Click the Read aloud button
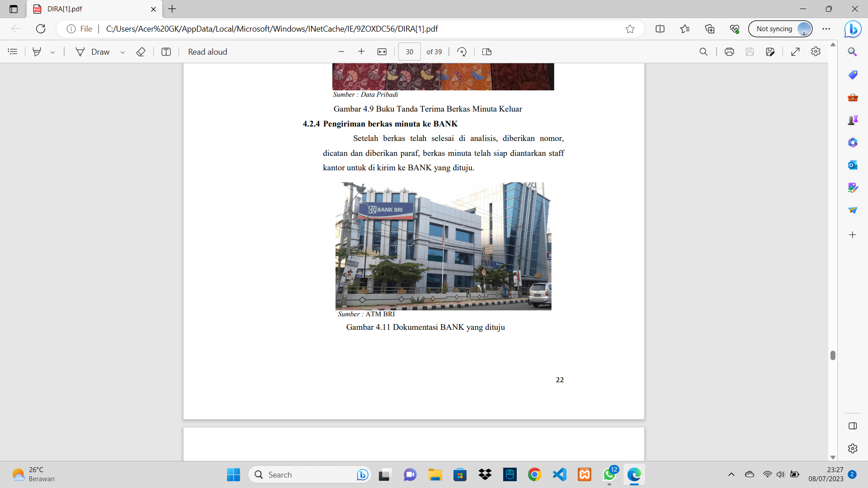Image resolution: width=868 pixels, height=488 pixels. 208,52
